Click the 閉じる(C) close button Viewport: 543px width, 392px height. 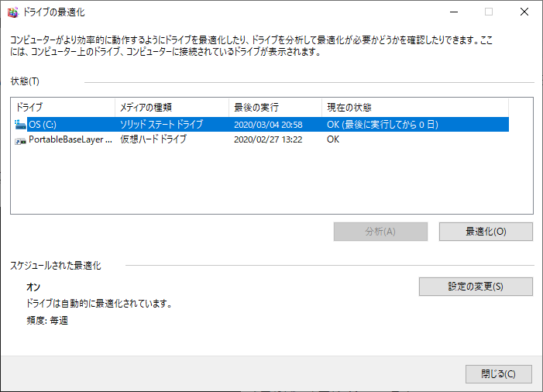(499, 374)
